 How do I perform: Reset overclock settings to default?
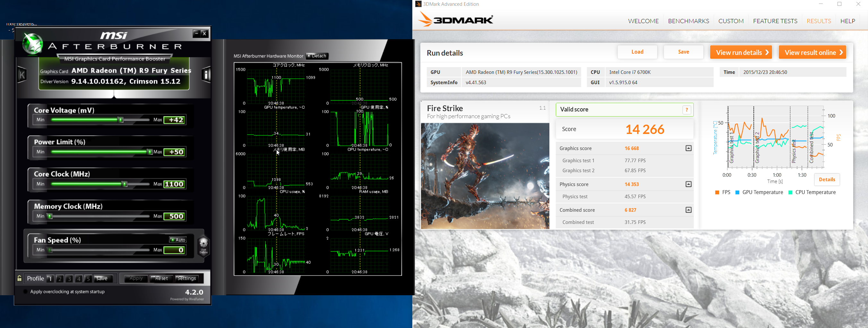click(161, 279)
